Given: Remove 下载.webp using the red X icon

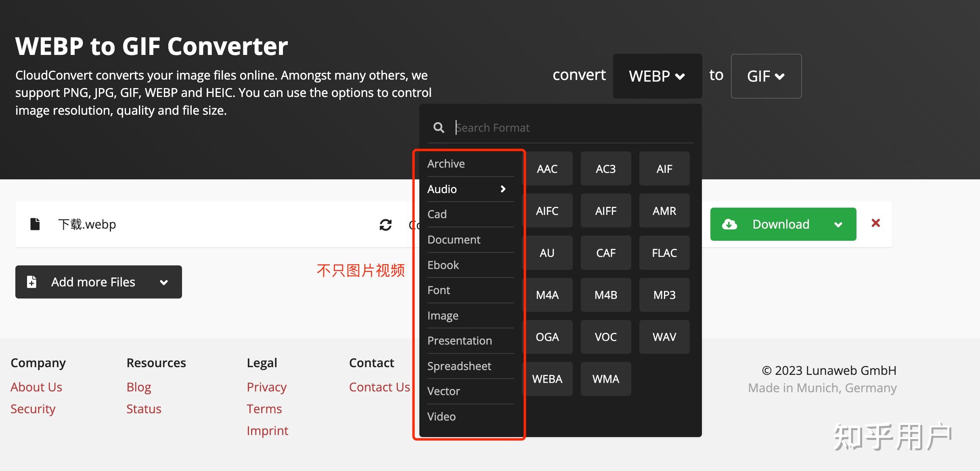Looking at the screenshot, I should point(875,223).
